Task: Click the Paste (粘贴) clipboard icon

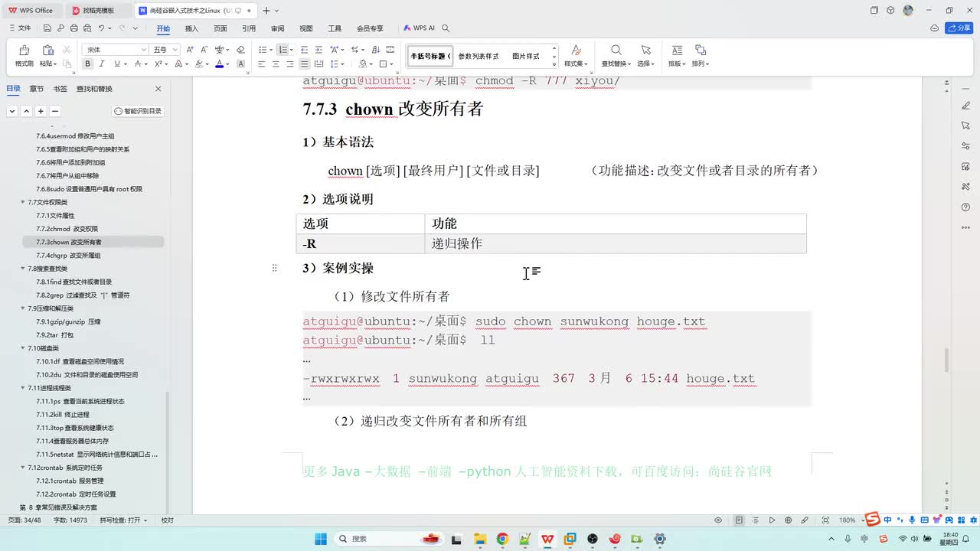Action: point(47,51)
